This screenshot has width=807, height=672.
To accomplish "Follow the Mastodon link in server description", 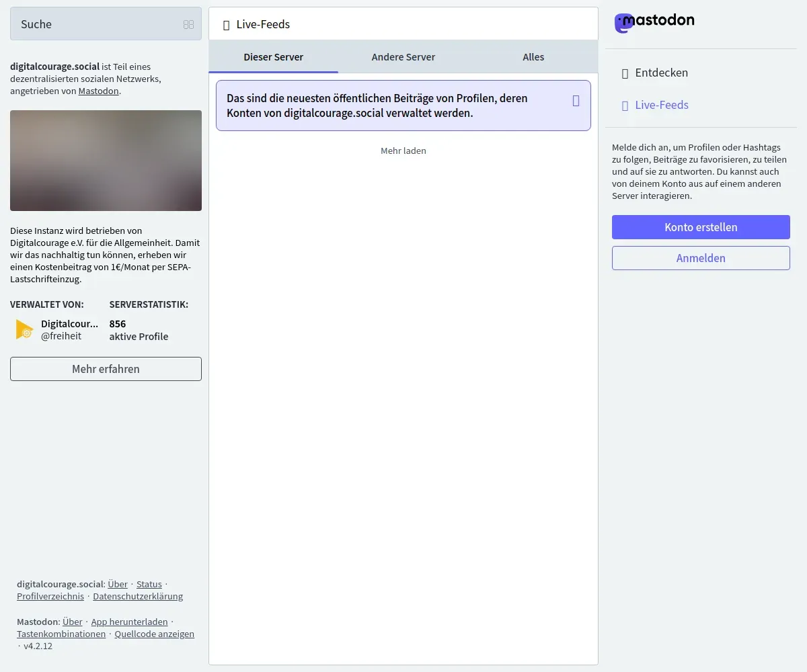I will (98, 91).
